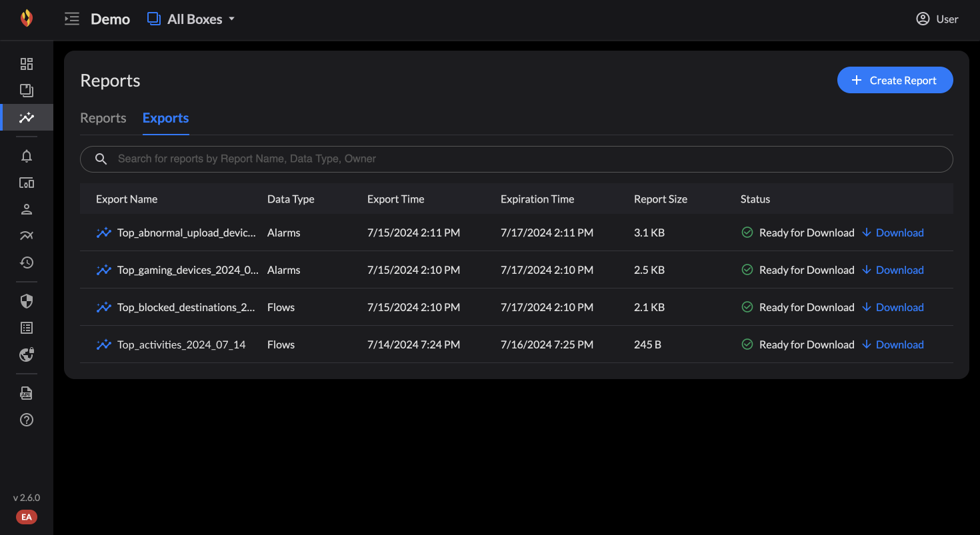The height and width of the screenshot is (535, 980).
Task: Click the Create Report button
Action: [895, 80]
